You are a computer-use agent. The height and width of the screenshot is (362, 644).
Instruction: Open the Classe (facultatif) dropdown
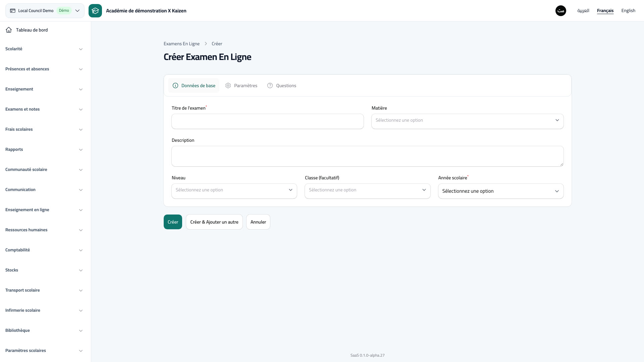click(367, 191)
